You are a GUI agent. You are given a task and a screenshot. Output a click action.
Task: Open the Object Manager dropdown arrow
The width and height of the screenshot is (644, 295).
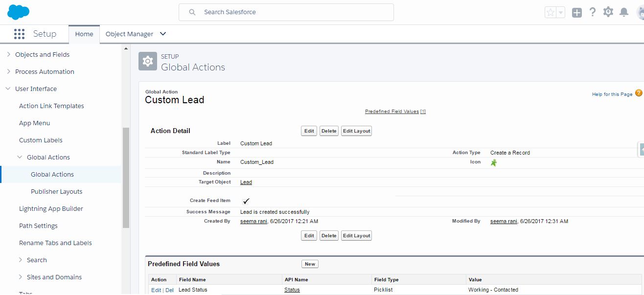162,34
